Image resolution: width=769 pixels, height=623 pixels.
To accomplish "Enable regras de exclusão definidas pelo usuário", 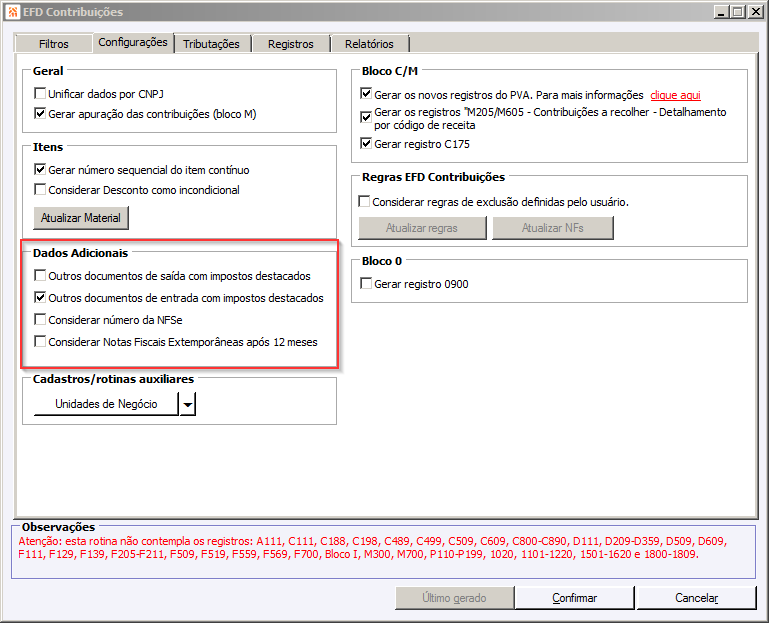I will pos(364,201).
